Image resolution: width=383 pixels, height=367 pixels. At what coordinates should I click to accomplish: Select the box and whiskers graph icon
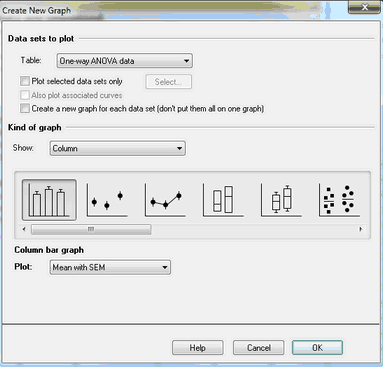[x=281, y=200]
